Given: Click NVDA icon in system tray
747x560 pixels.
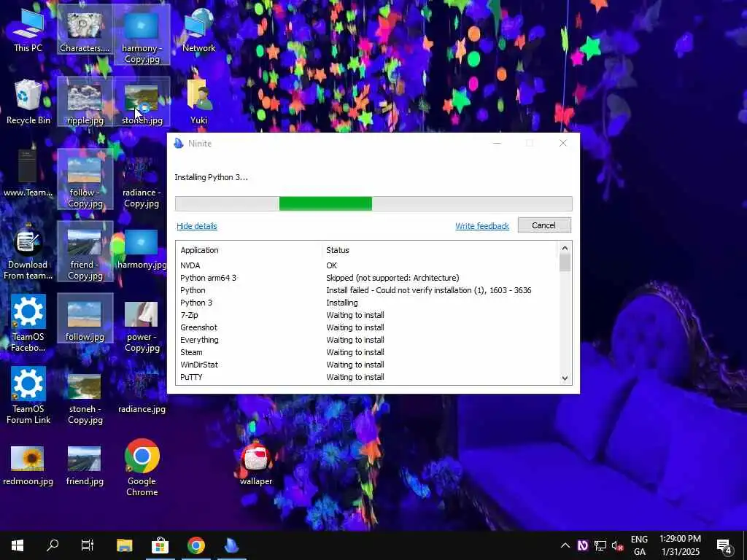Looking at the screenshot, I should pos(583,545).
